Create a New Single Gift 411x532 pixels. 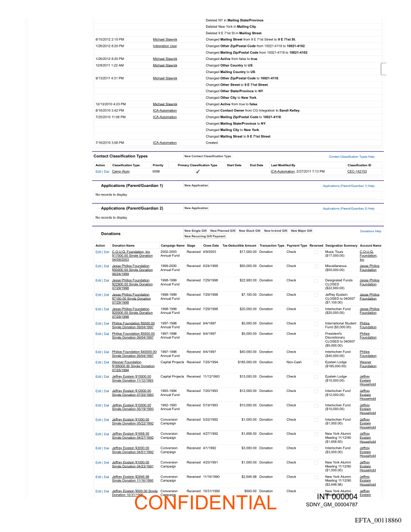(195, 231)
